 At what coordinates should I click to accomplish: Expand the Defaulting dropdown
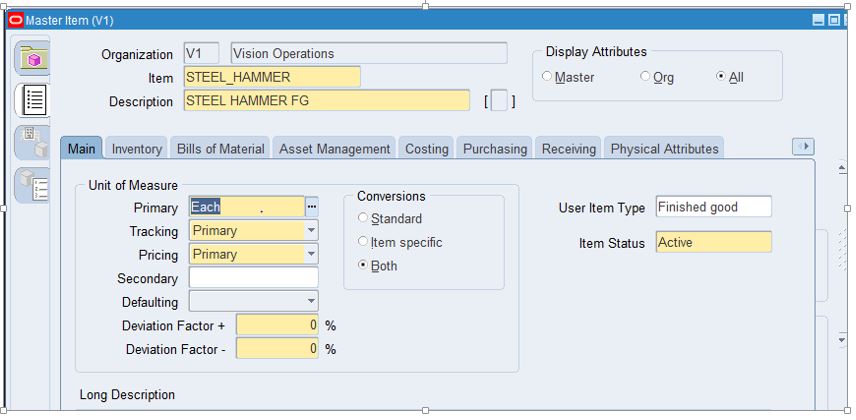pos(311,301)
